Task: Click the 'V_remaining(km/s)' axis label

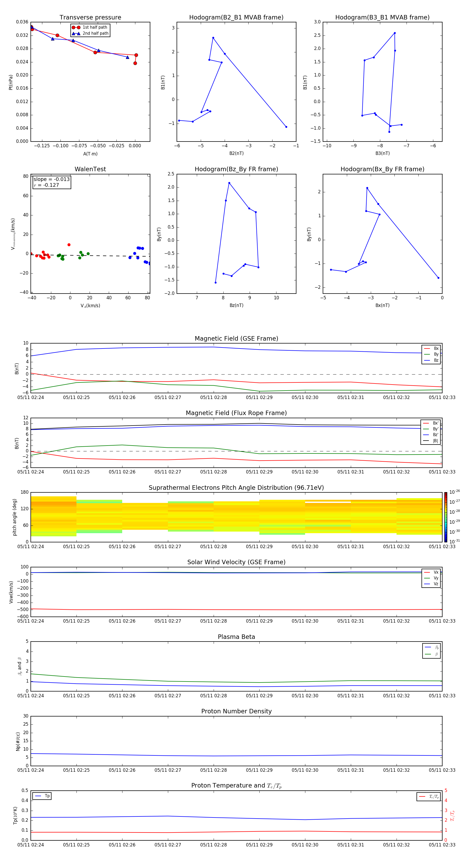Action: 13,234
